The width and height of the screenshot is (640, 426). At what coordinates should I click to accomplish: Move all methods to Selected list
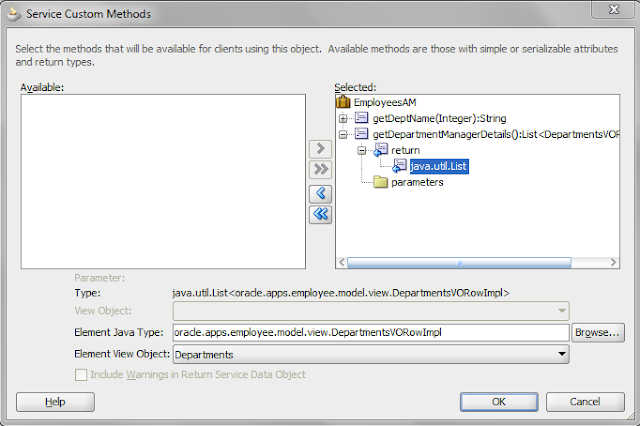tap(320, 169)
